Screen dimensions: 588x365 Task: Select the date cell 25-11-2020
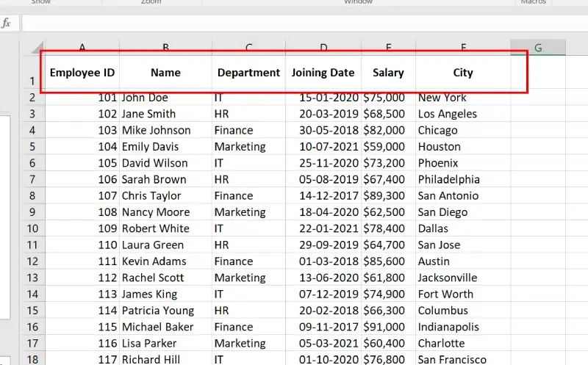[323, 163]
